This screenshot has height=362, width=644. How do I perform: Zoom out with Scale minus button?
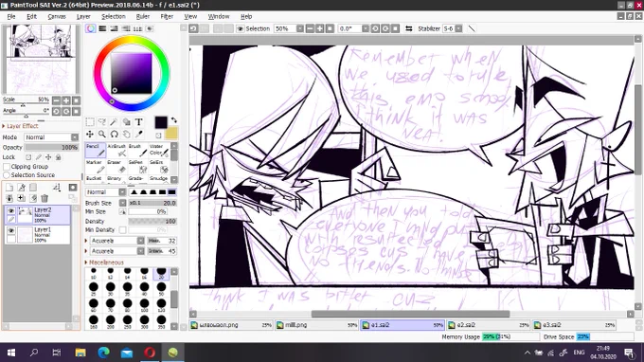pos(56,100)
